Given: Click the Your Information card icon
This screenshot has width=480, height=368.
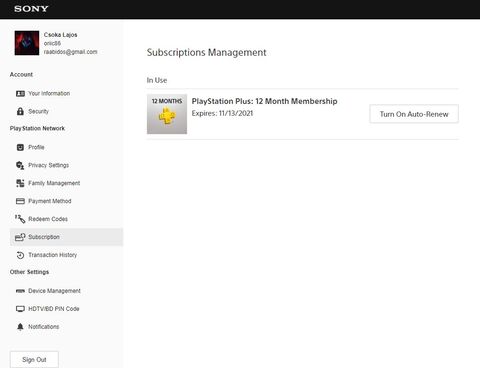Looking at the screenshot, I should tap(20, 93).
